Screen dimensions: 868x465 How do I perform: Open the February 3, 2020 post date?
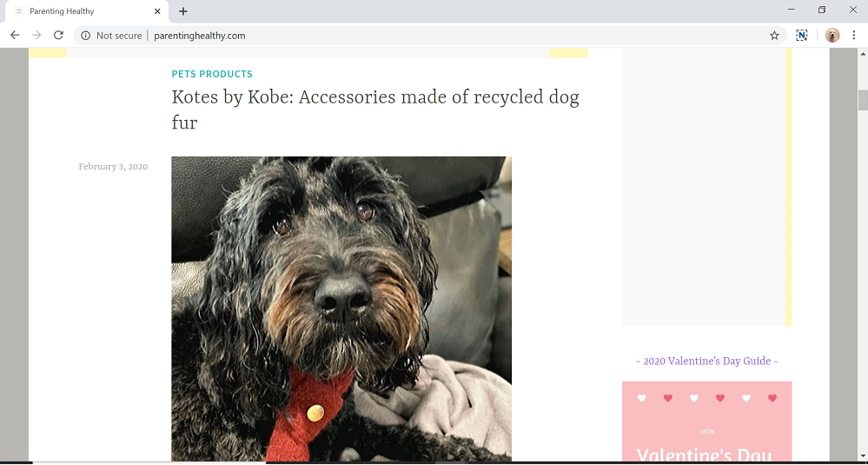tap(113, 167)
